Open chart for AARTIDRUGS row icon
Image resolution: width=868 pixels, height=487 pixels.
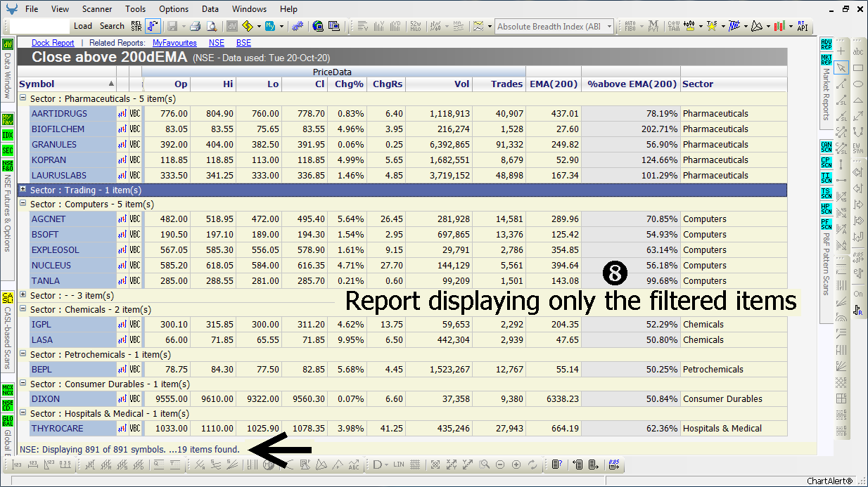pos(122,114)
